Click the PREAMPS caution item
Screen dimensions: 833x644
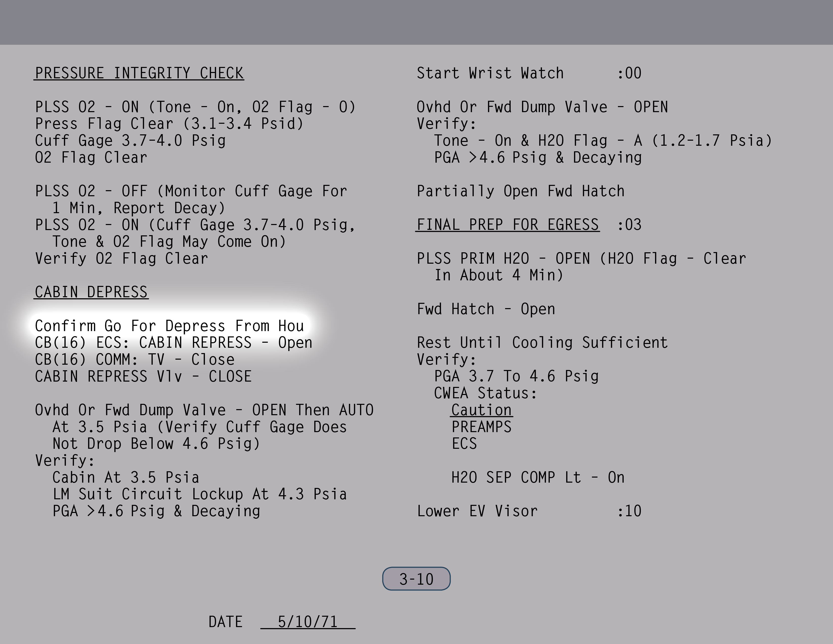tap(481, 427)
